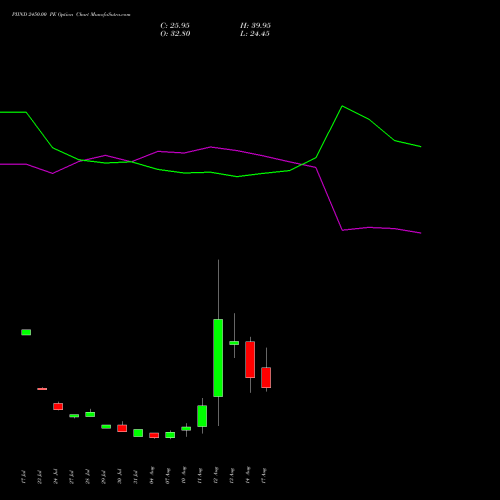Click the '30 Jul' date axis label
Screen dimensions: 500x500
coord(119,477)
